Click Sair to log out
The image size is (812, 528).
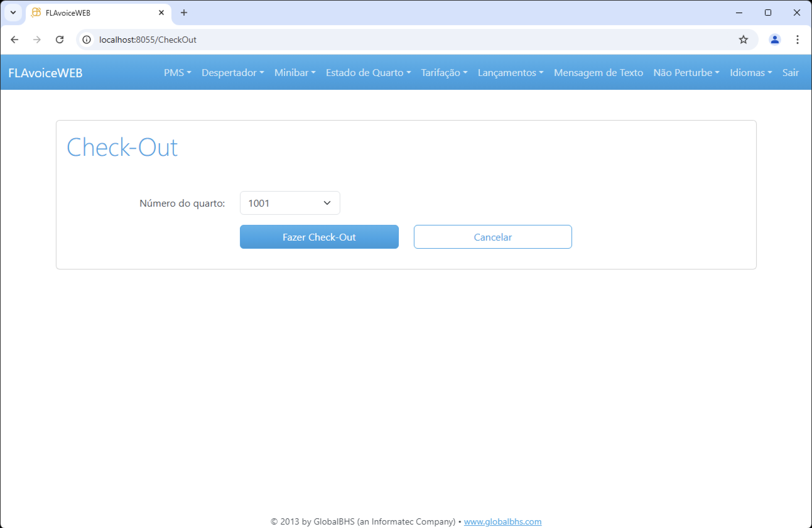tap(790, 73)
